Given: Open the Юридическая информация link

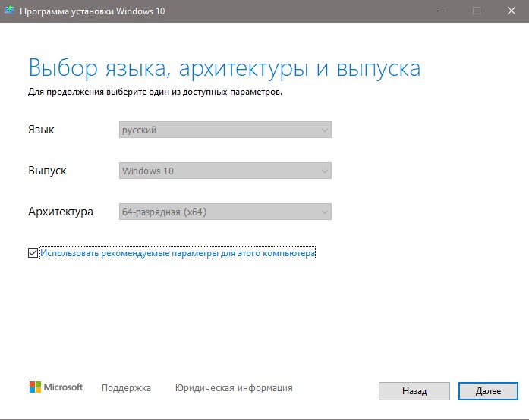Looking at the screenshot, I should click(x=234, y=388).
